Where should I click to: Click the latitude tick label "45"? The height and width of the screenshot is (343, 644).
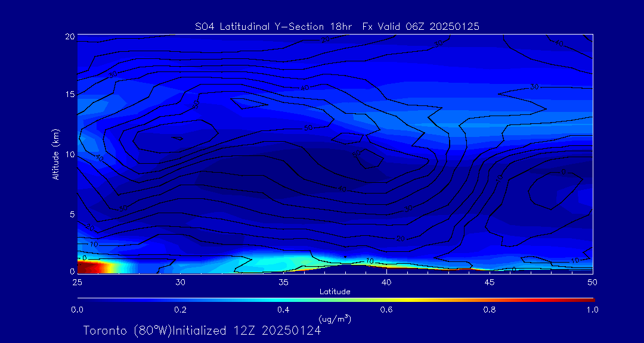click(490, 282)
